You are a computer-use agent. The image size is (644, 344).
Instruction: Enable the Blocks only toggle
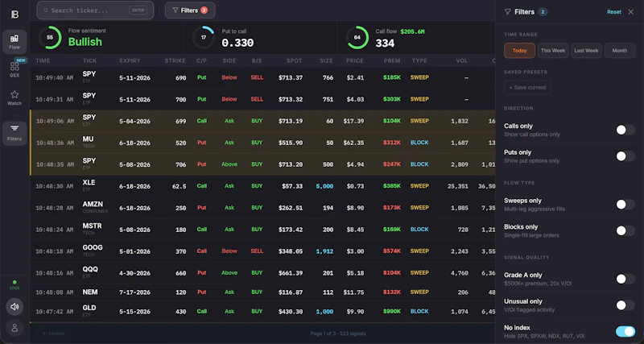(625, 230)
